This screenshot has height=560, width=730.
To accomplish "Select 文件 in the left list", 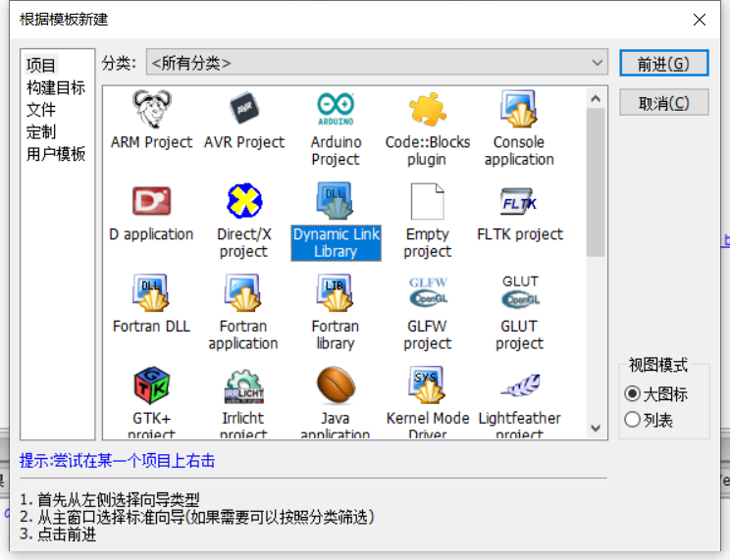I will (41, 110).
